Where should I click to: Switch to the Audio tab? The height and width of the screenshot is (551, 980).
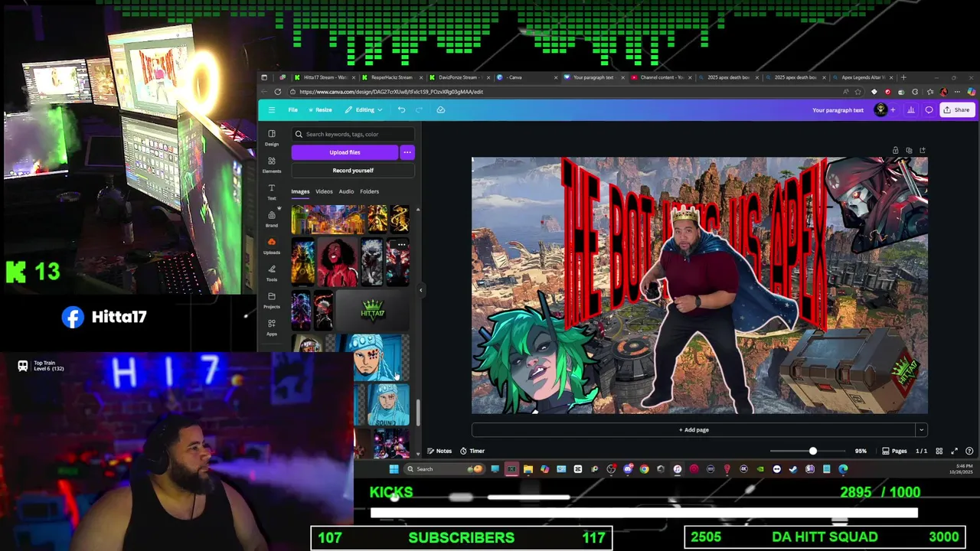point(346,191)
